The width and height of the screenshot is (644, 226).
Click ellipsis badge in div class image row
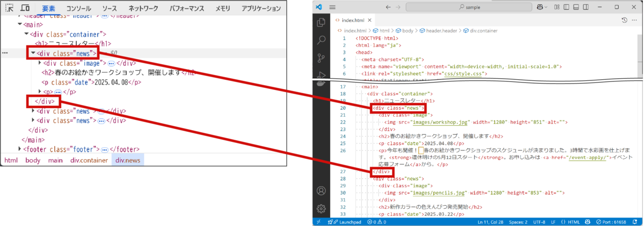tap(112, 63)
